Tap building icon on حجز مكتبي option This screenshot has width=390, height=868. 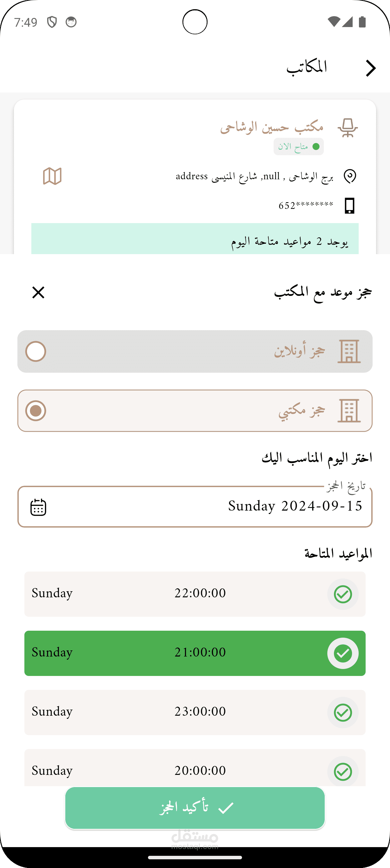point(349,411)
